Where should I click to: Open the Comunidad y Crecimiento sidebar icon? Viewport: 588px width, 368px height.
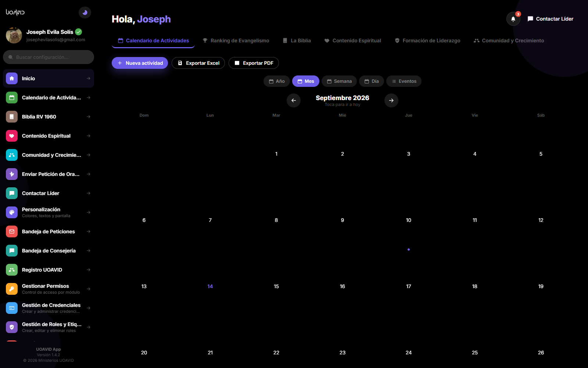pyautogui.click(x=12, y=155)
